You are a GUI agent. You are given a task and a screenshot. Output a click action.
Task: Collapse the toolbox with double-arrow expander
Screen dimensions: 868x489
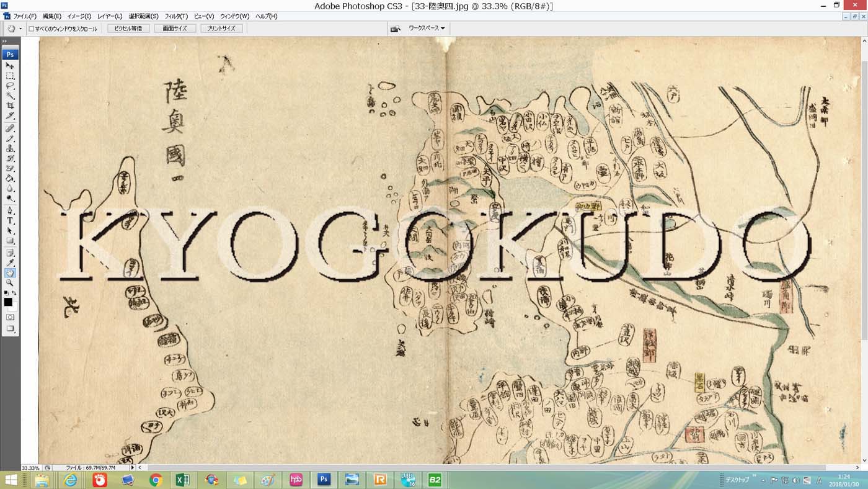click(5, 41)
